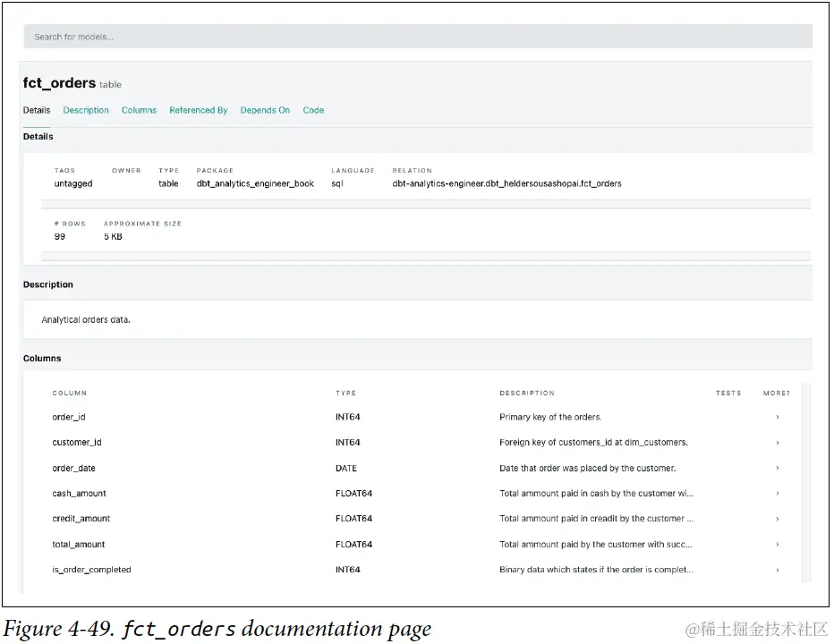The width and height of the screenshot is (834, 644).
Task: Open the Depends On tab
Action: coord(265,110)
